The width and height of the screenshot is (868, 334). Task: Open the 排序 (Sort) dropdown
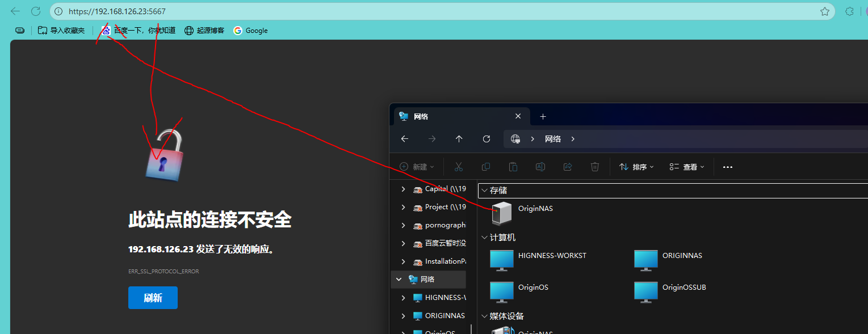tap(636, 166)
